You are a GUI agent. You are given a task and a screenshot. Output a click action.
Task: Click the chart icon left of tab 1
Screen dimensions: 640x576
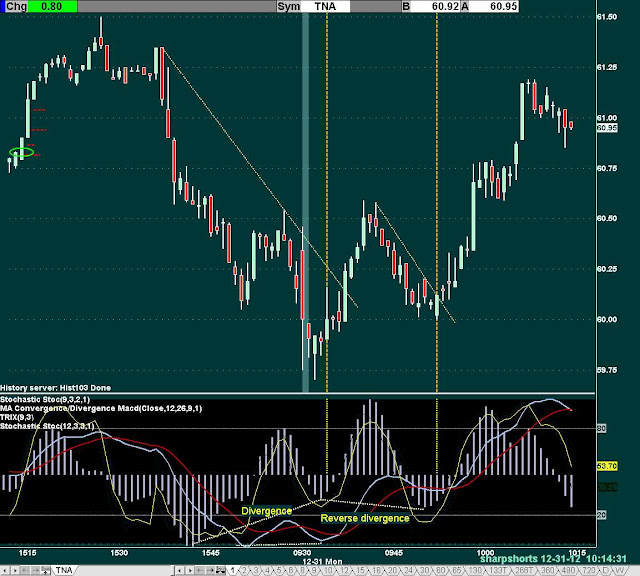point(221,570)
